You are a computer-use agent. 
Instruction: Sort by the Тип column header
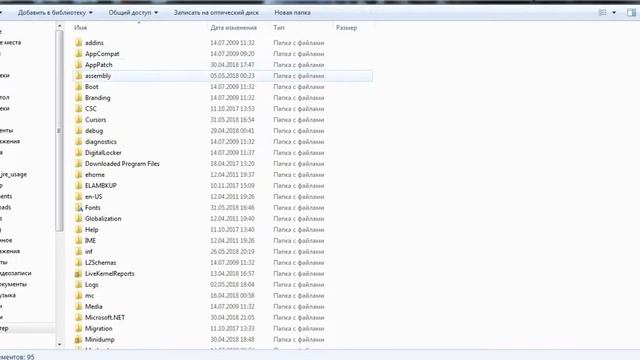[x=279, y=28]
